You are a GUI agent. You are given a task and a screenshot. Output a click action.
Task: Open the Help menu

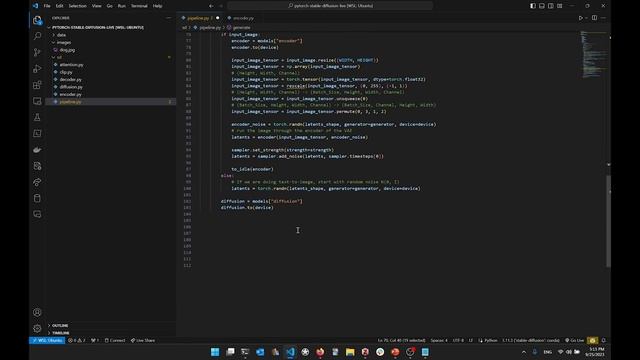157,6
